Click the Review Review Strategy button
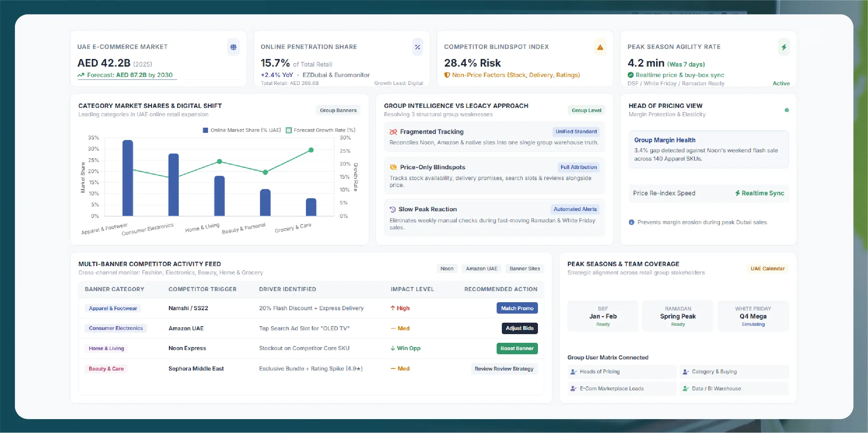 coord(504,369)
